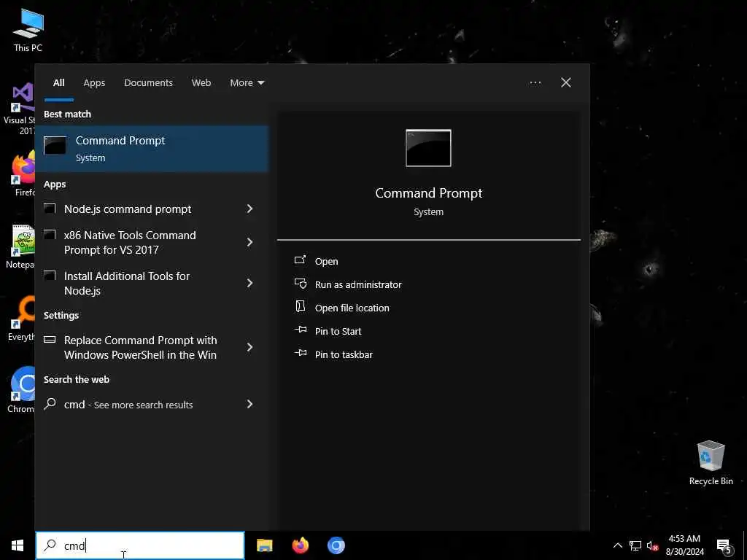
Task: Close the search panel
Action: [566, 83]
